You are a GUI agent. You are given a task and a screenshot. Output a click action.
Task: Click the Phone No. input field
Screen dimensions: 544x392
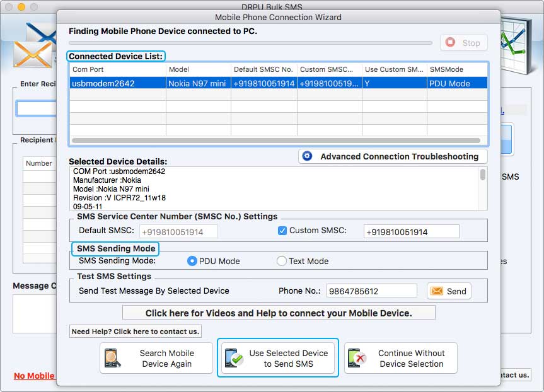click(371, 291)
